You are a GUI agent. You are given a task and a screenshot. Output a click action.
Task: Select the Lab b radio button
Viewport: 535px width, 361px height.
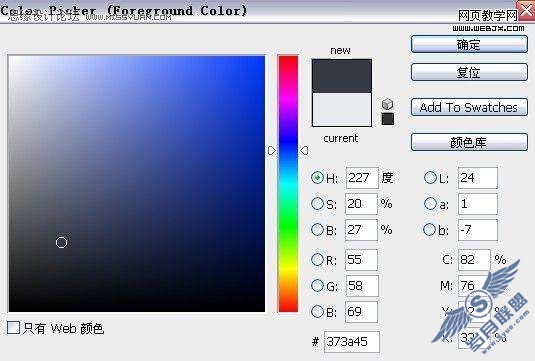(429, 230)
